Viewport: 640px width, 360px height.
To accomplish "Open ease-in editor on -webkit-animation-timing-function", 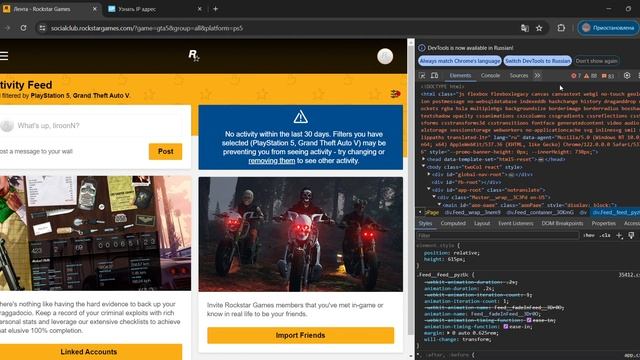I will point(529,320).
